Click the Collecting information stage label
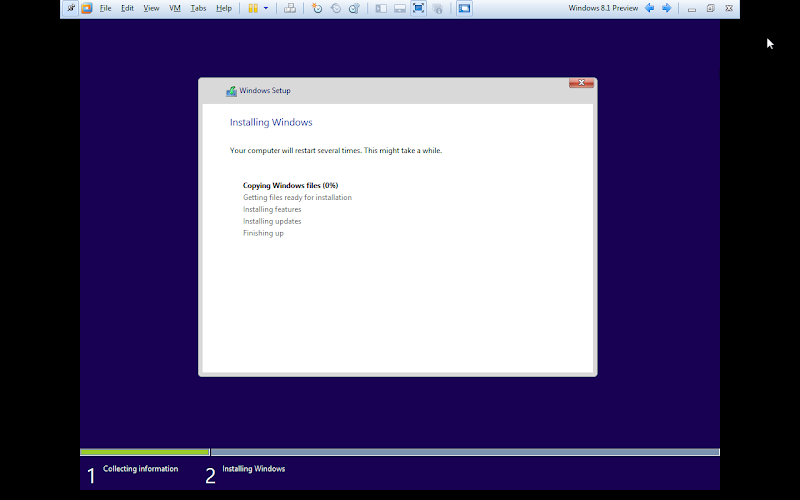 [140, 469]
